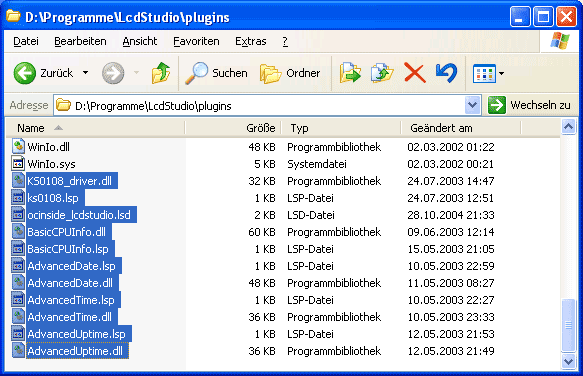Open the Datei menu
This screenshot has width=583, height=376.
[26, 41]
